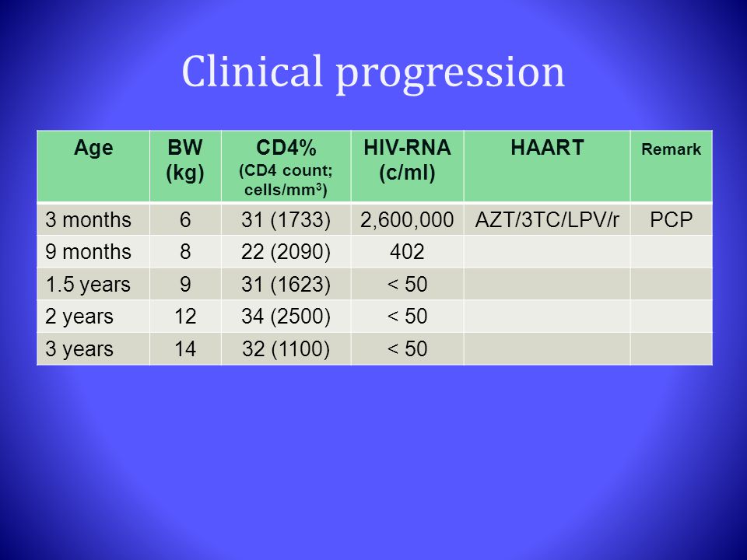Select the Age column header
The width and height of the screenshot is (747, 560).
coord(93,166)
